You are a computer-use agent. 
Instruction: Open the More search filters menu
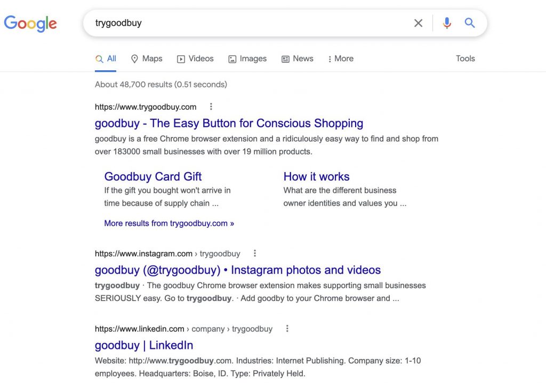(x=341, y=59)
